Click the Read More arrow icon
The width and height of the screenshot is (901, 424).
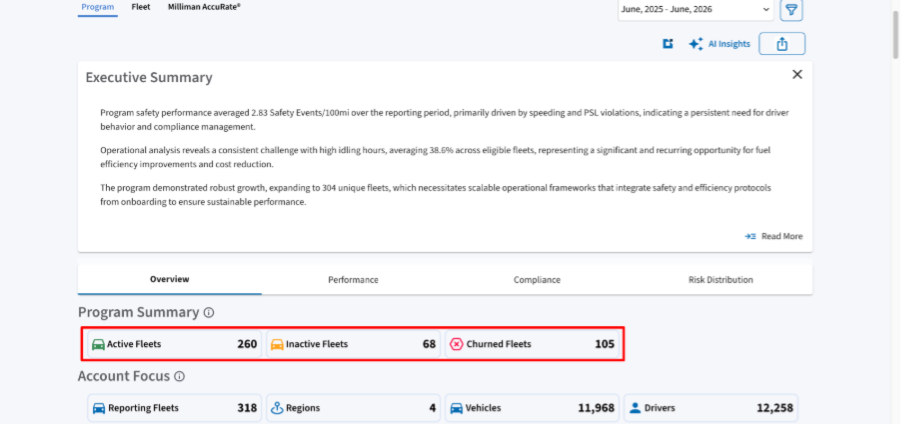click(x=750, y=236)
